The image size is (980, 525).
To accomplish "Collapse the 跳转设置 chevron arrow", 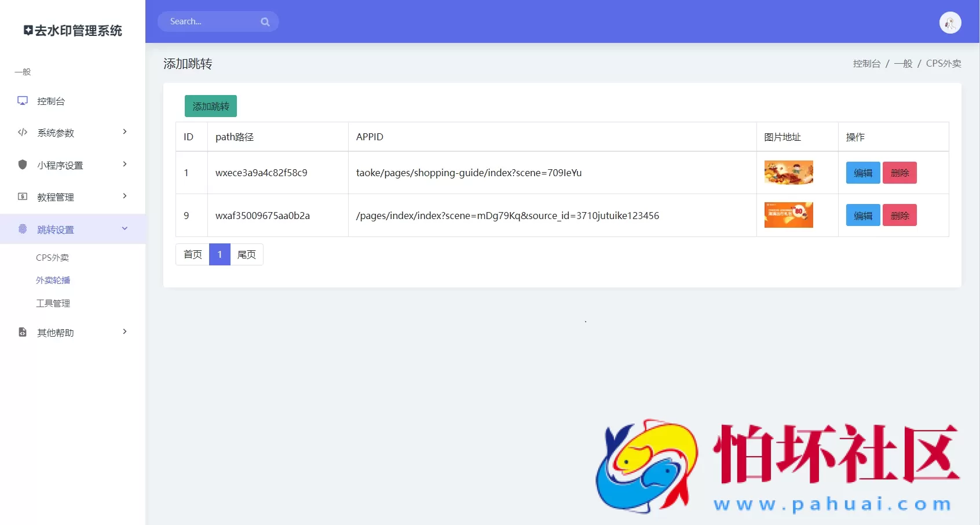I will [125, 229].
